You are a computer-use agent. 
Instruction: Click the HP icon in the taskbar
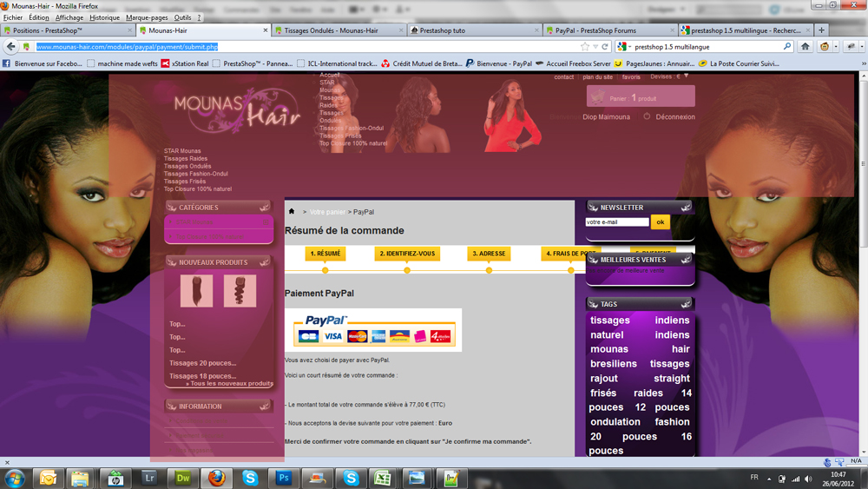point(115,478)
